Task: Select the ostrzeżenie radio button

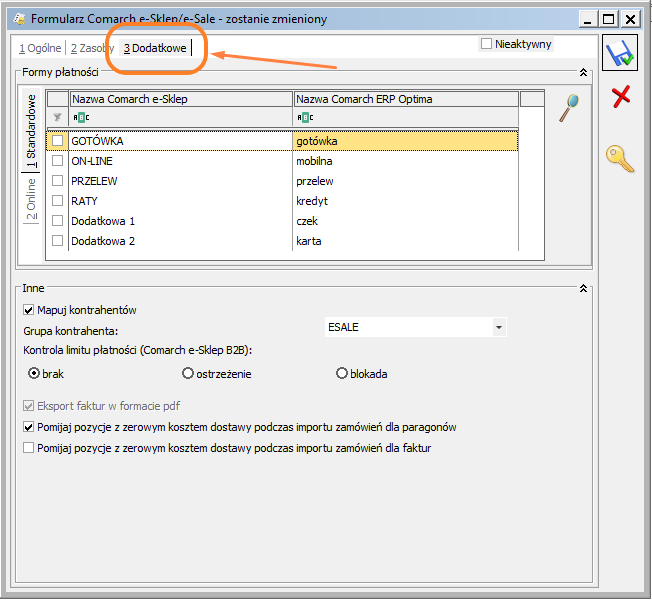Action: tap(188, 373)
